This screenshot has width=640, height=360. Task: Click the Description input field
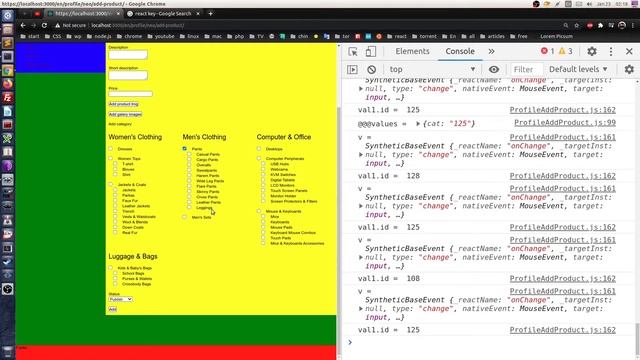coord(128,55)
